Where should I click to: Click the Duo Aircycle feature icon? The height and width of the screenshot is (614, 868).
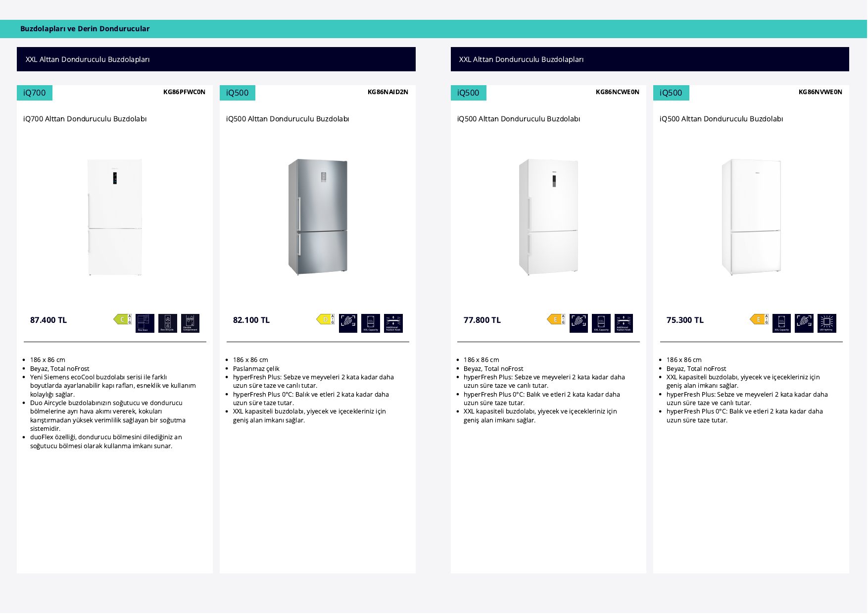(x=168, y=323)
